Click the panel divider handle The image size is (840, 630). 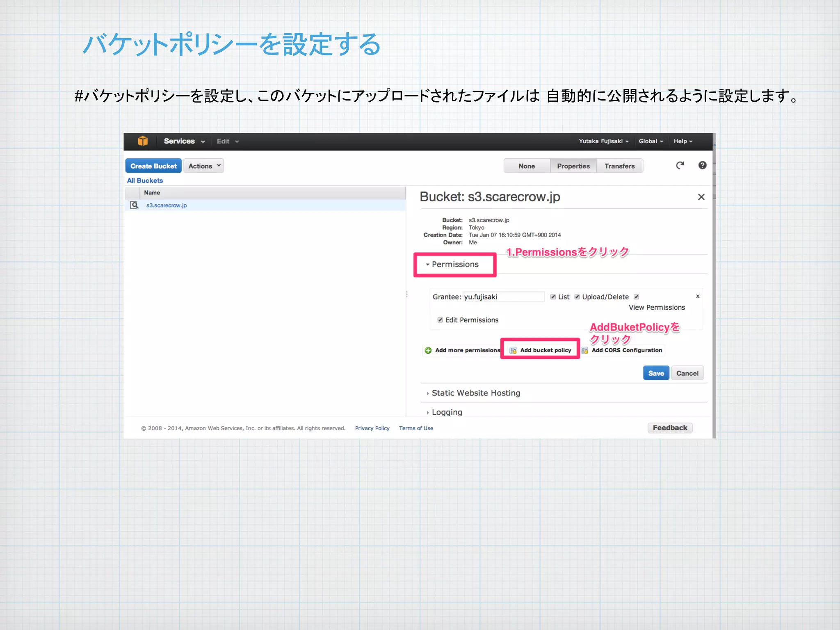(406, 294)
